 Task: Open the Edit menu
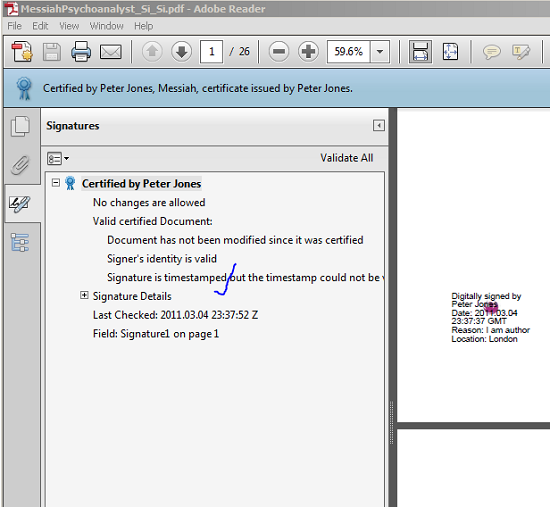(x=40, y=26)
